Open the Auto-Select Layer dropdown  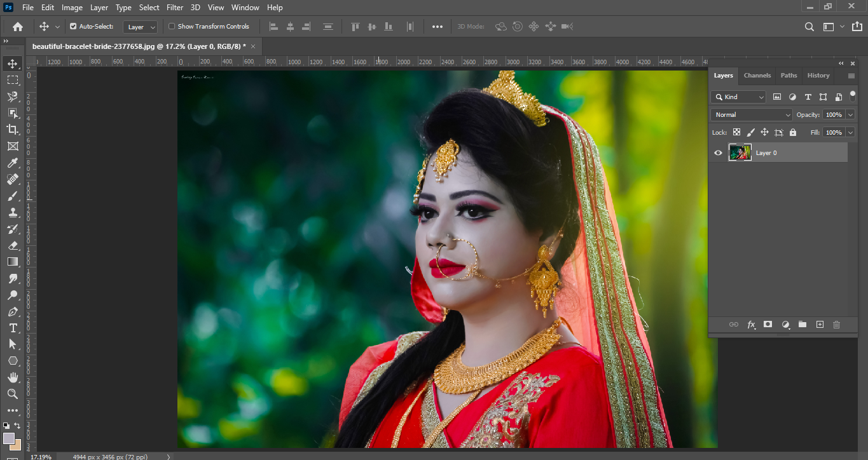[141, 27]
